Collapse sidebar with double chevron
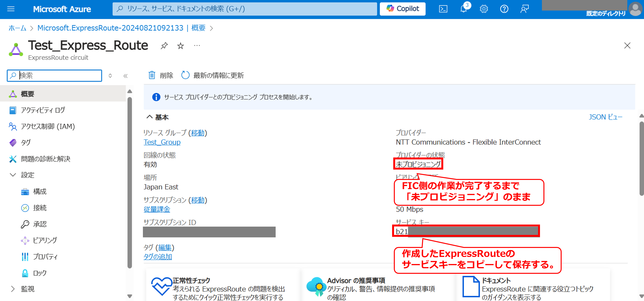The height and width of the screenshot is (301, 644). coord(125,76)
